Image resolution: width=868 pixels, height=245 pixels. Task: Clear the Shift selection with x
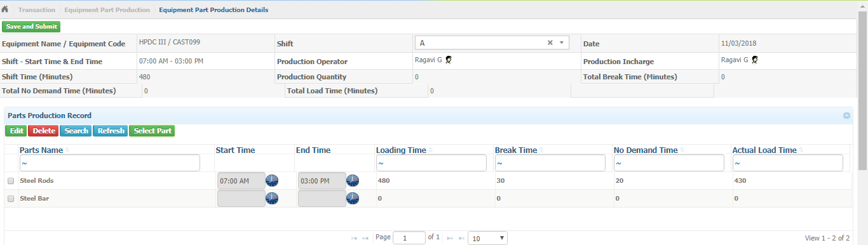pos(550,43)
